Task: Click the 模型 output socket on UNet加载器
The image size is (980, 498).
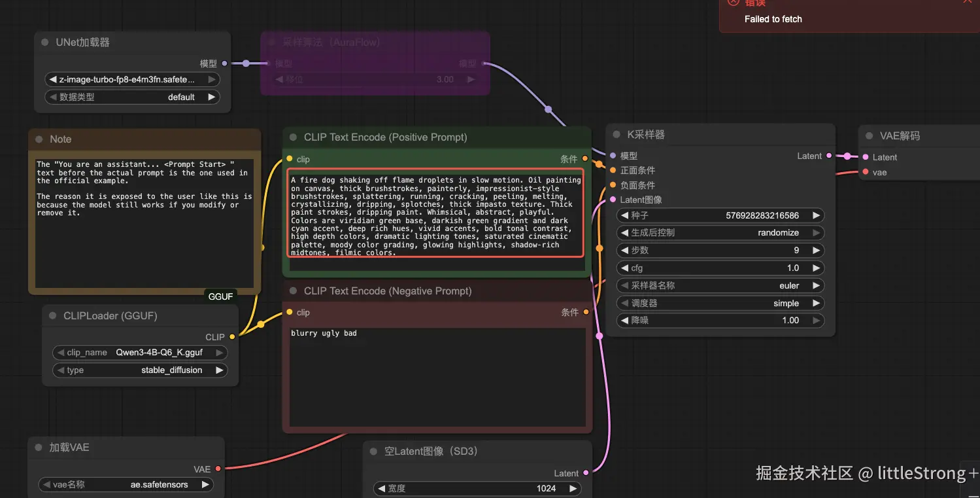Action: click(x=224, y=63)
